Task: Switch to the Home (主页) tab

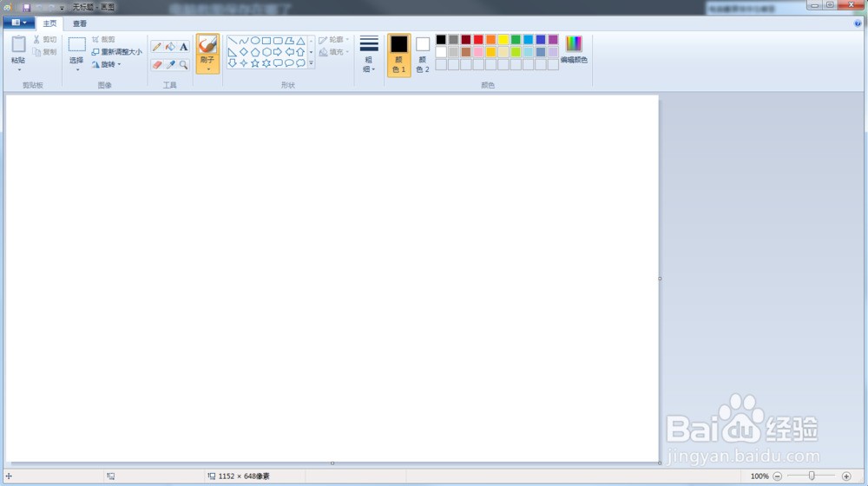Action: pyautogui.click(x=49, y=23)
